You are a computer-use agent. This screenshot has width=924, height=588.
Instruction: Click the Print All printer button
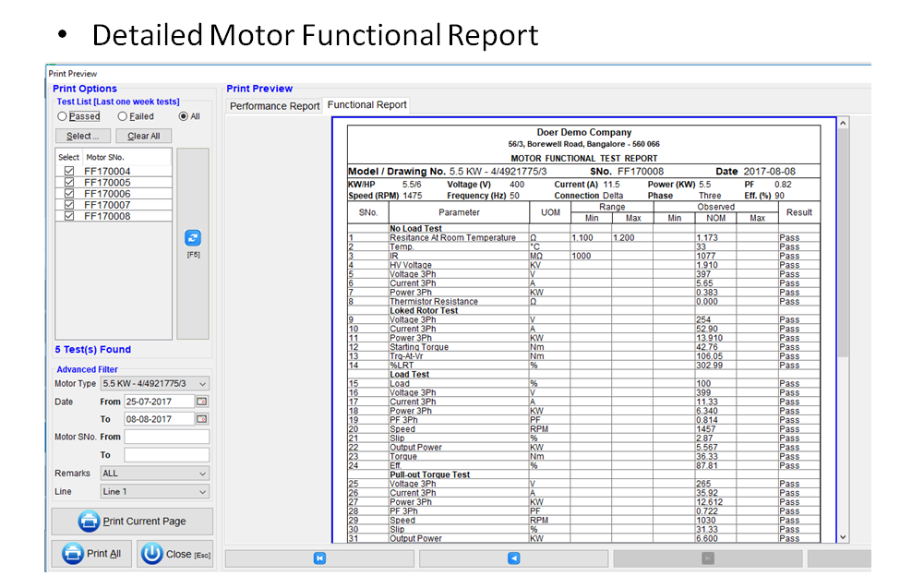click(91, 554)
